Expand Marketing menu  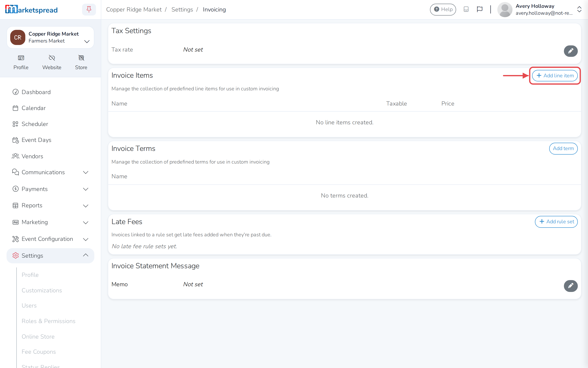click(x=50, y=222)
